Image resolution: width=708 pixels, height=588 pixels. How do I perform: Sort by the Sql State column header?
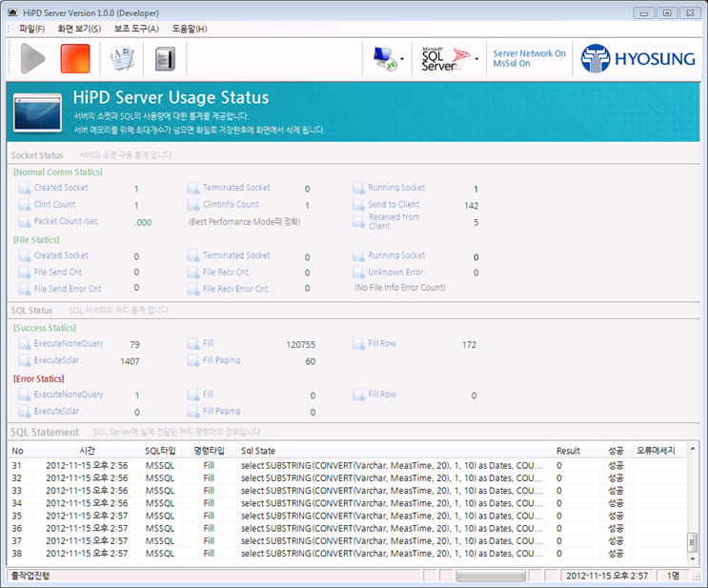click(394, 451)
